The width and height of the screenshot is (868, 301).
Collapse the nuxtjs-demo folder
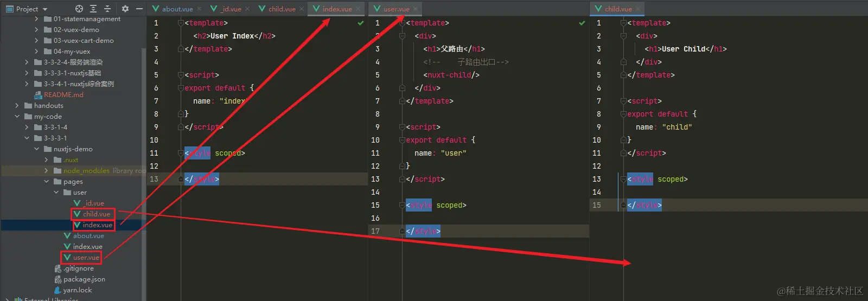tap(36, 149)
